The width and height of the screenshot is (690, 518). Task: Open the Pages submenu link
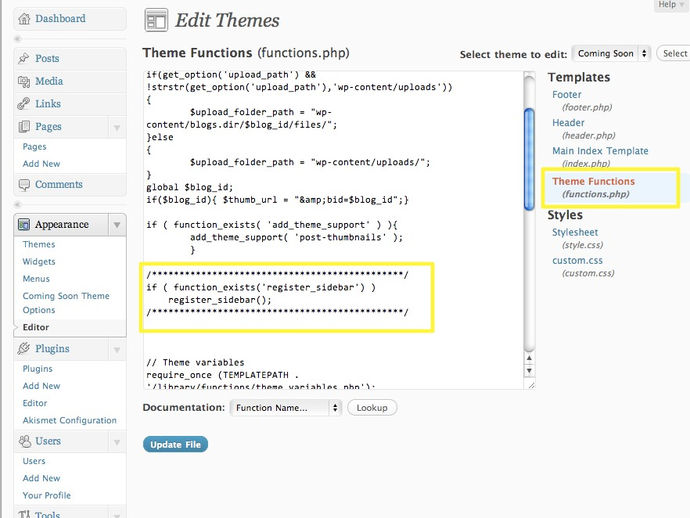[x=34, y=147]
